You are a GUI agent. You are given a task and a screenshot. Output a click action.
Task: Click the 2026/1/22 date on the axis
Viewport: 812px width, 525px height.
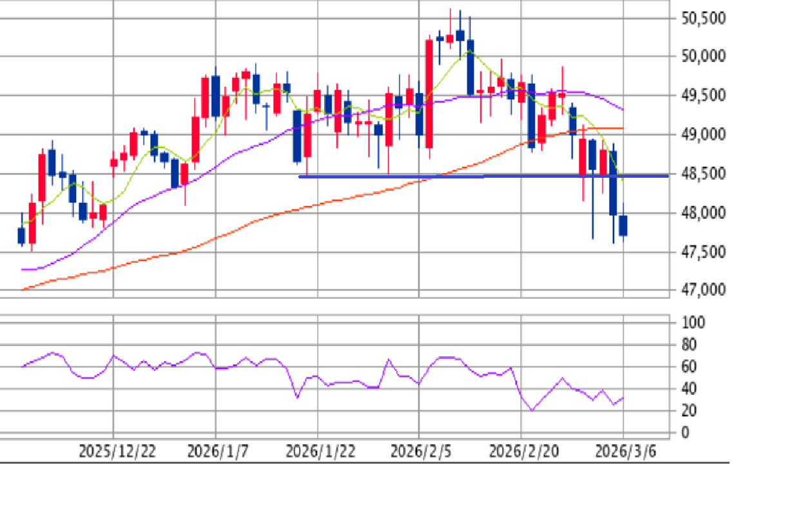coord(320,452)
